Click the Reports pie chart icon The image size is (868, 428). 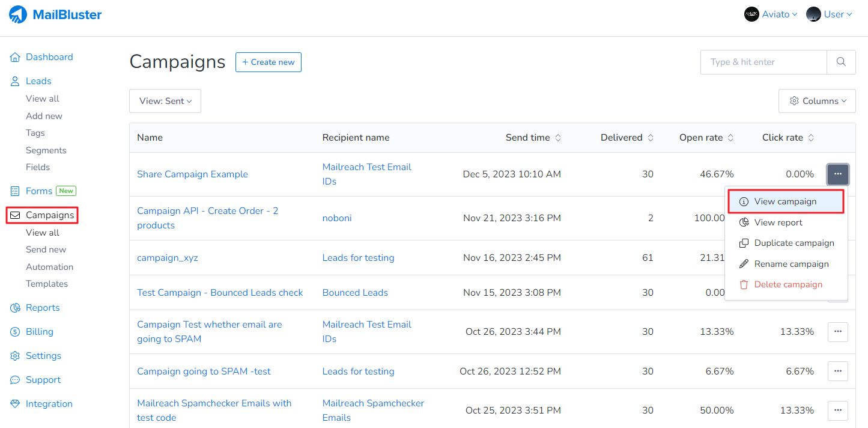[x=15, y=308]
